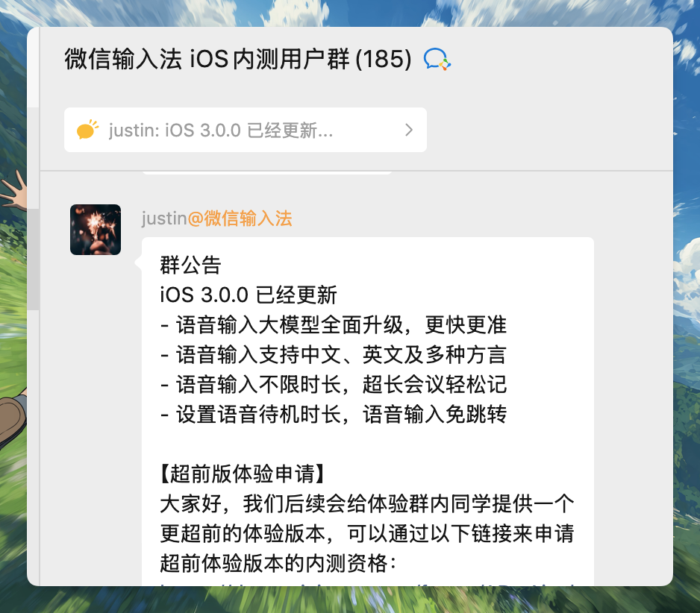Click the gray scrollbar thumb on the left edge

33,259
